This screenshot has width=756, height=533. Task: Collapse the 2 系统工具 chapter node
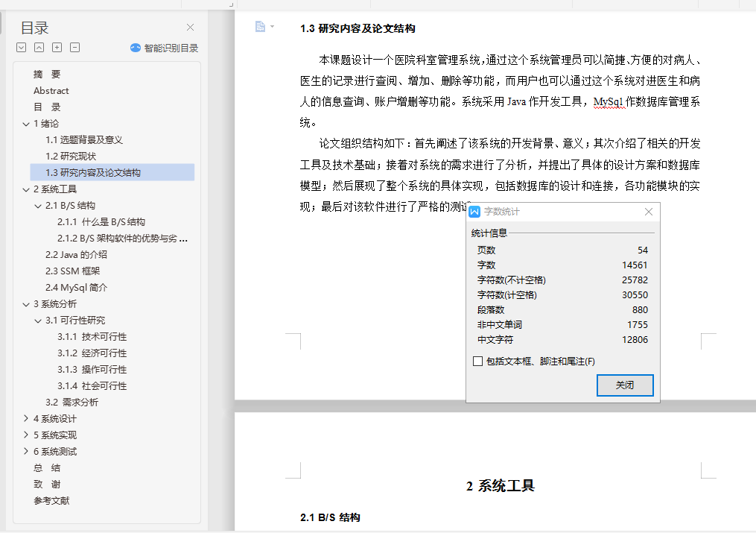(26, 189)
